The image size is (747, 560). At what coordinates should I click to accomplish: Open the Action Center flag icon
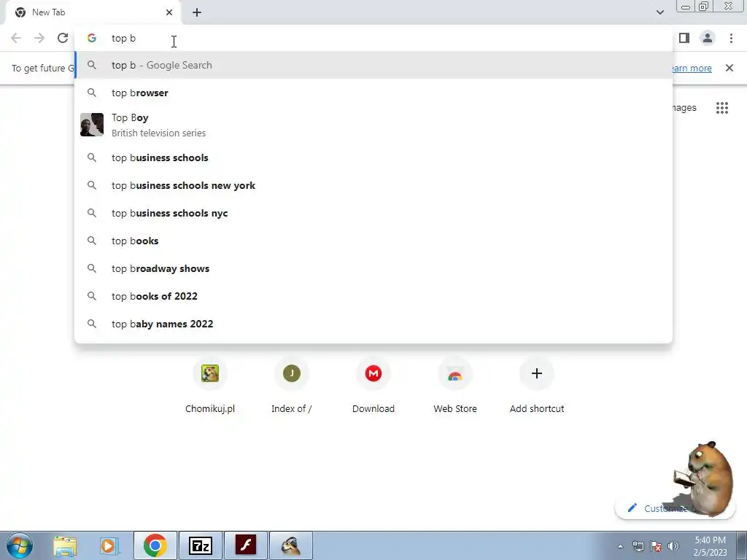coord(656,546)
